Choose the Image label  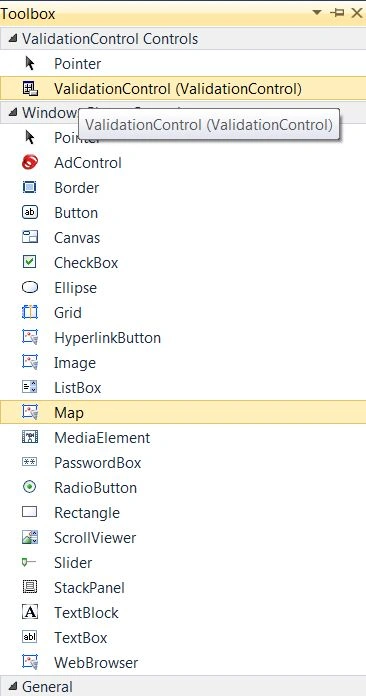(75, 363)
